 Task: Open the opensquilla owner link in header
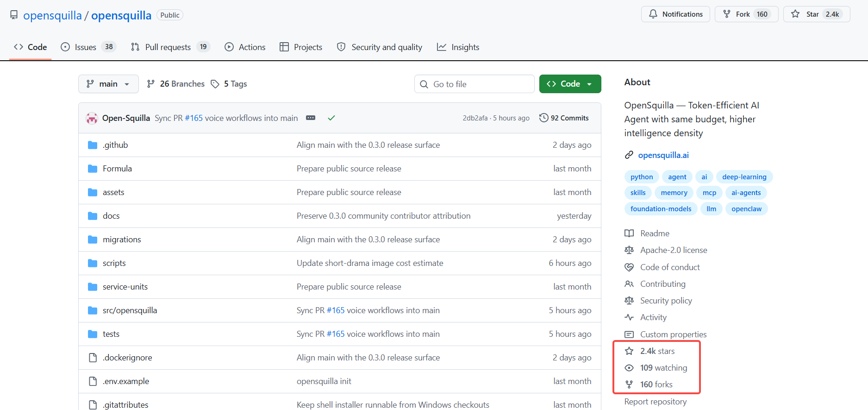click(x=52, y=15)
